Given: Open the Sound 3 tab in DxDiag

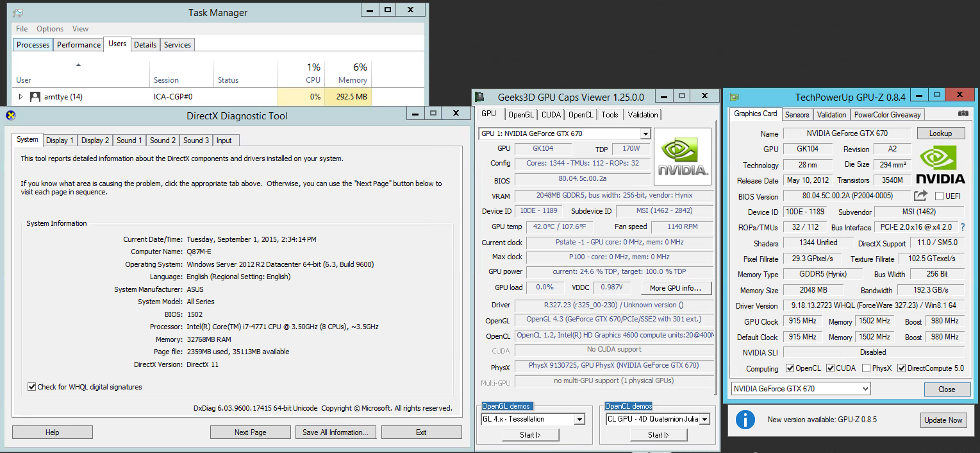Looking at the screenshot, I should (x=196, y=140).
